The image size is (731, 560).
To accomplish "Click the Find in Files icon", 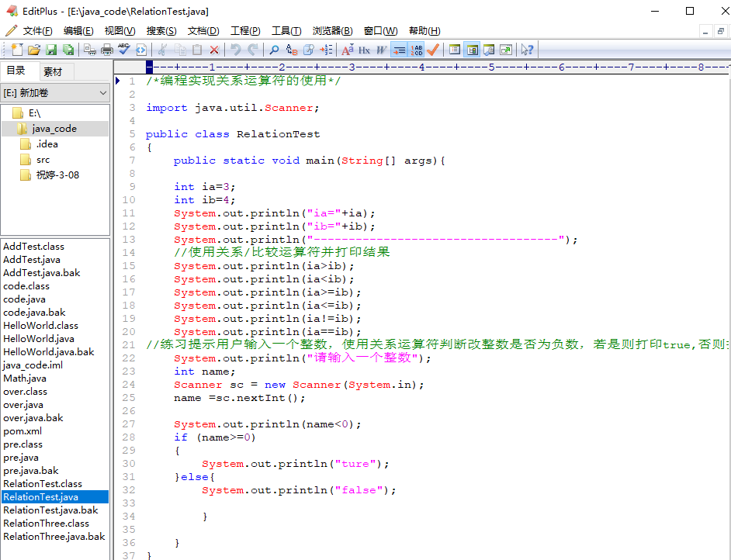I will [x=309, y=50].
